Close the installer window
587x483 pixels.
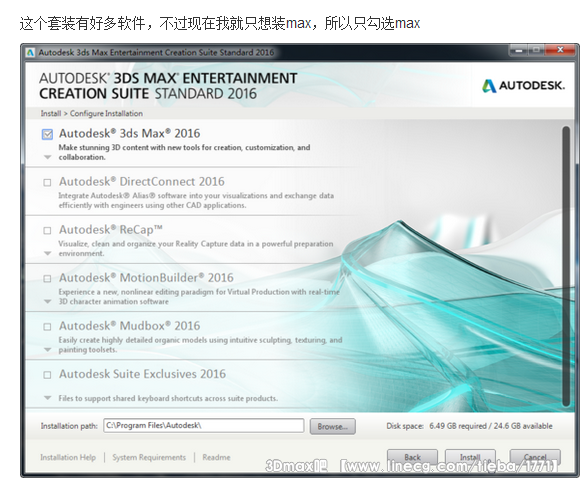[560, 50]
